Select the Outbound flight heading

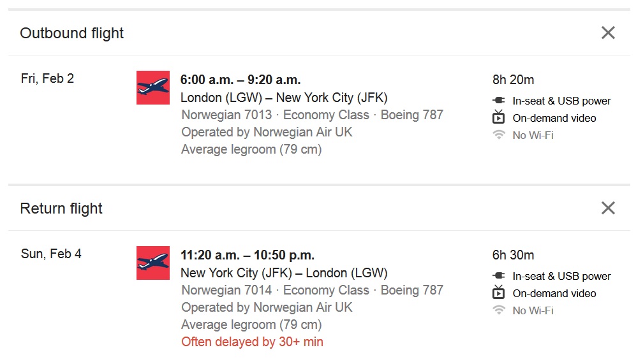pyautogui.click(x=72, y=33)
